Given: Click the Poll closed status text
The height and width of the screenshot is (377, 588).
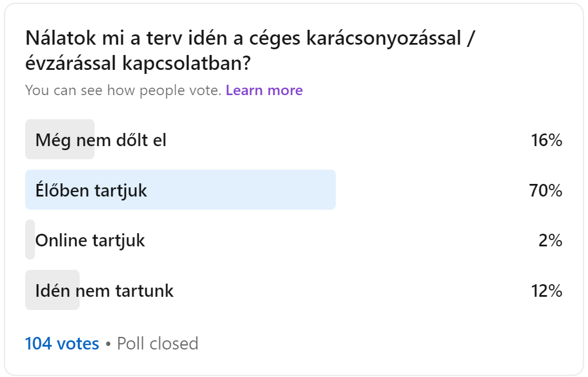Looking at the screenshot, I should tap(158, 343).
